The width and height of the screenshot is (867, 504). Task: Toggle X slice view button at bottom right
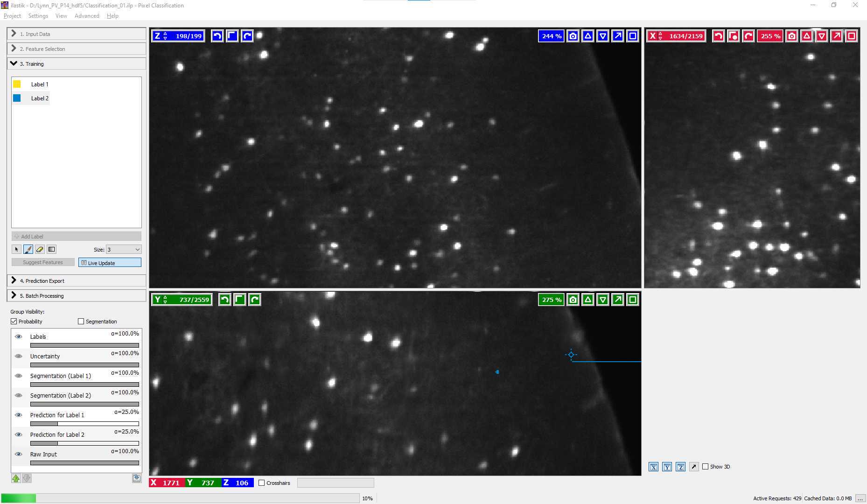pyautogui.click(x=654, y=467)
